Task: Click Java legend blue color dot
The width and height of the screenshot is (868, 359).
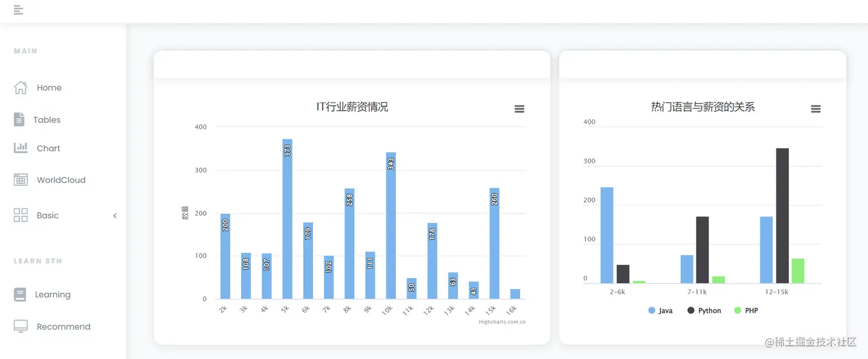Action: coord(652,310)
